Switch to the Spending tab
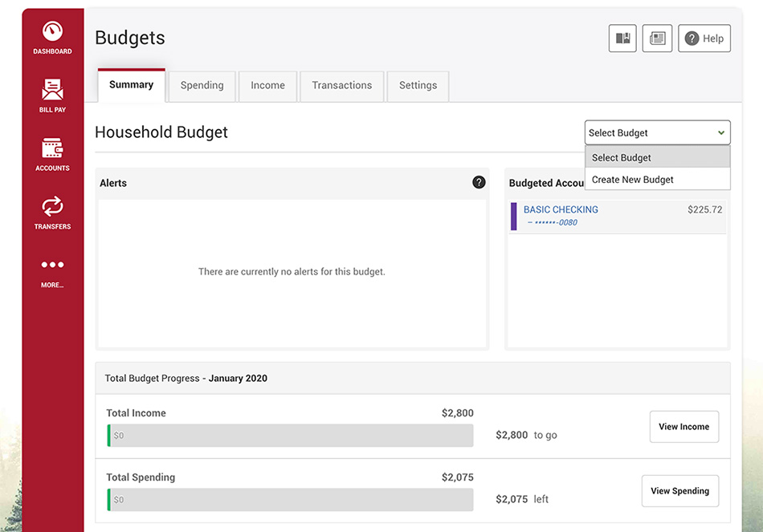The width and height of the screenshot is (763, 532). 202,86
